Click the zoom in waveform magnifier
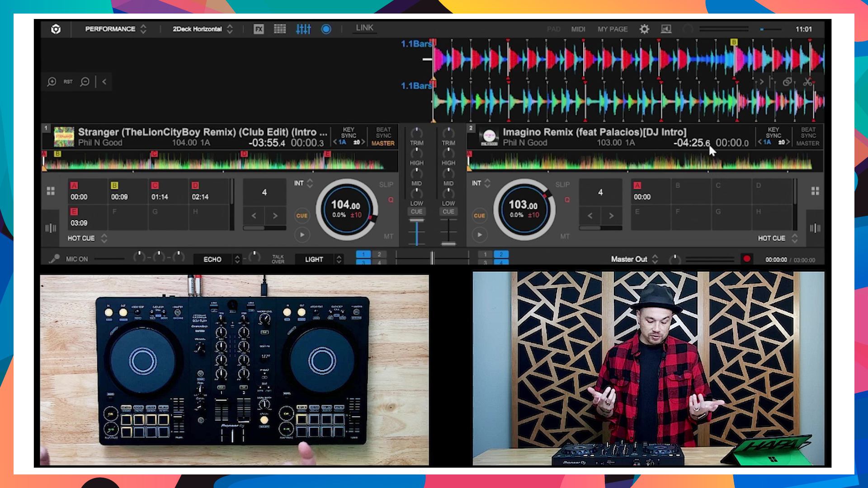The image size is (868, 488). point(52,82)
